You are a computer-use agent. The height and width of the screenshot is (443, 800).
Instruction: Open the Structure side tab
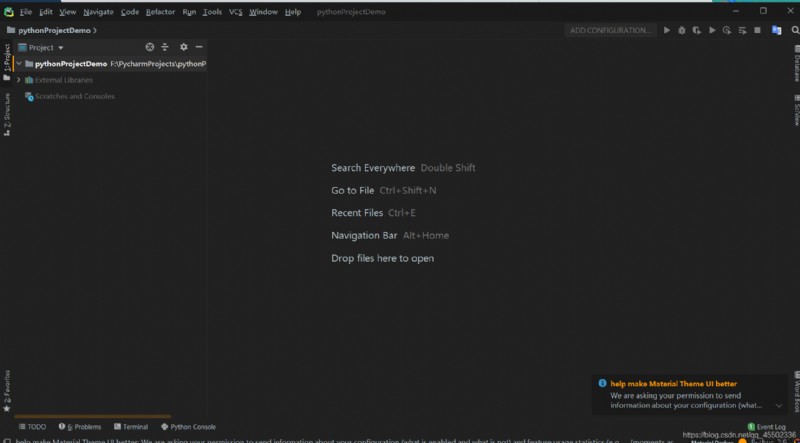pos(7,115)
